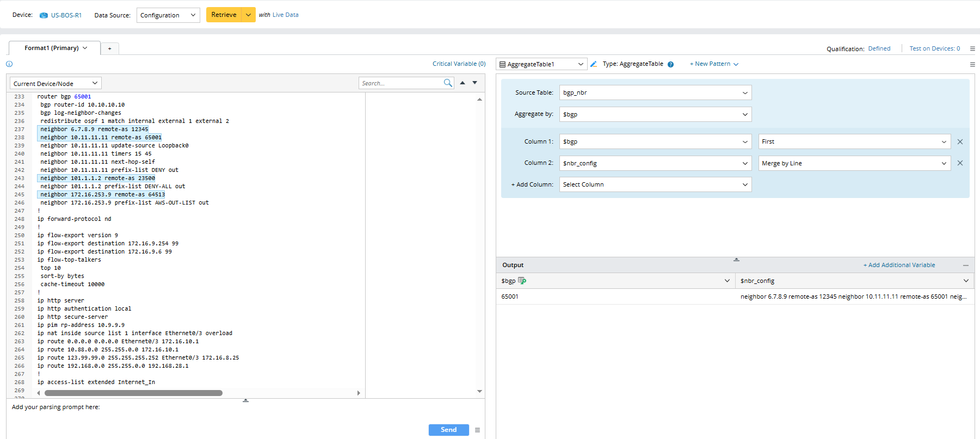
Task: Open hamburger menu next to Send button
Action: click(x=477, y=430)
